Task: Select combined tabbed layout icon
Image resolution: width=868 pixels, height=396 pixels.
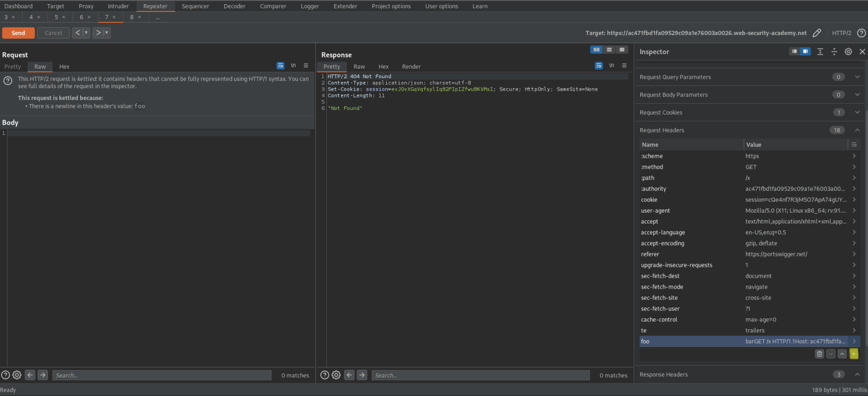Action: pyautogui.click(x=622, y=49)
